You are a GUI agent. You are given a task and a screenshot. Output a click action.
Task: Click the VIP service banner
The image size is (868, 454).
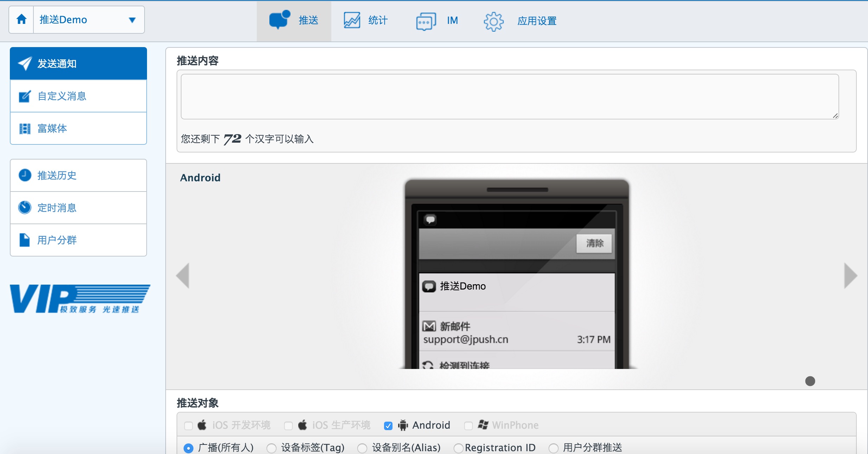click(80, 299)
